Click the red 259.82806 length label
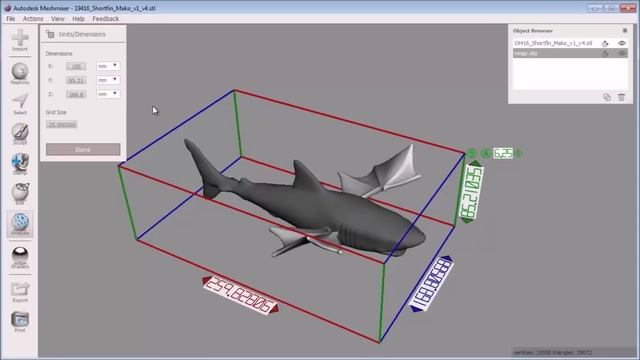The width and height of the screenshot is (640, 360). click(x=240, y=295)
